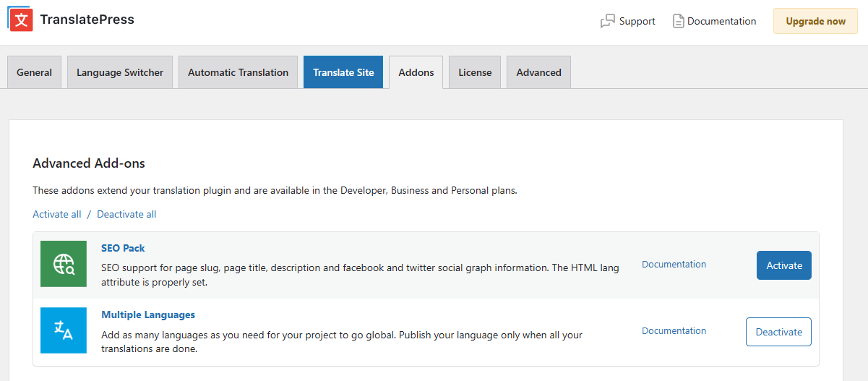Open the SEO Pack Documentation link
The image size is (868, 381).
[674, 265]
